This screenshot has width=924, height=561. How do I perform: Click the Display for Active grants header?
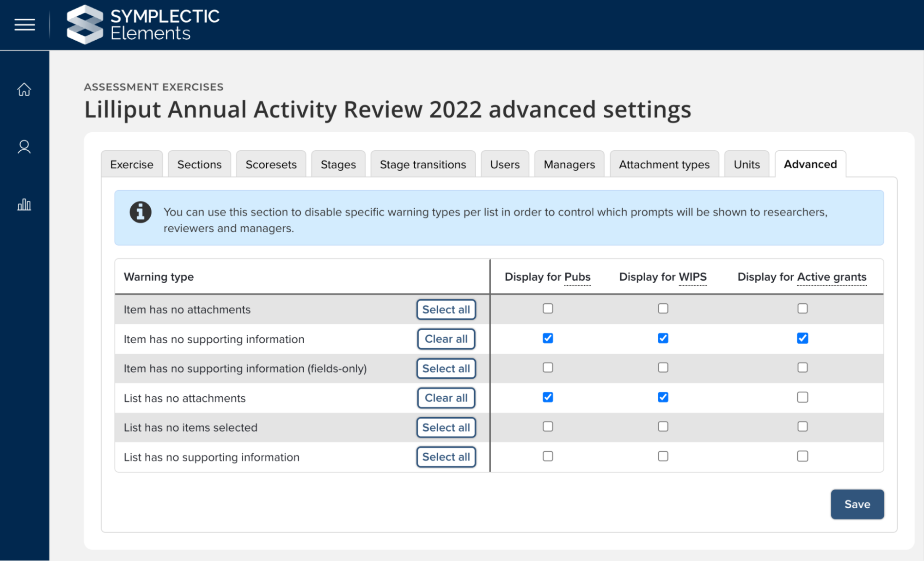tap(802, 277)
